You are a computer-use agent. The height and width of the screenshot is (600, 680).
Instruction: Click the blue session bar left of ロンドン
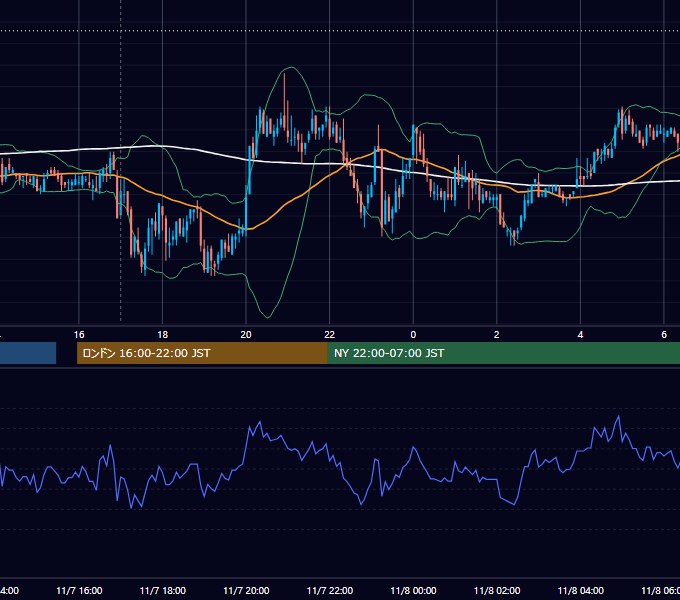pos(28,353)
